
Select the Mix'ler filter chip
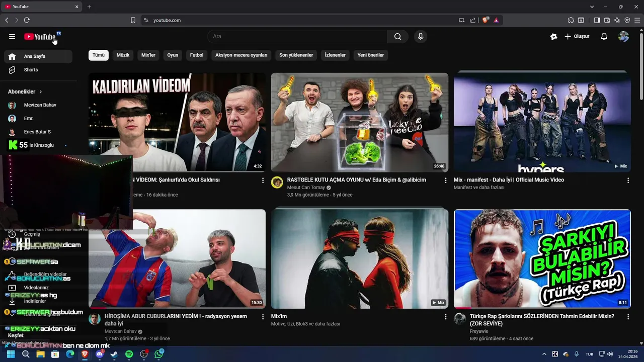[148, 55]
